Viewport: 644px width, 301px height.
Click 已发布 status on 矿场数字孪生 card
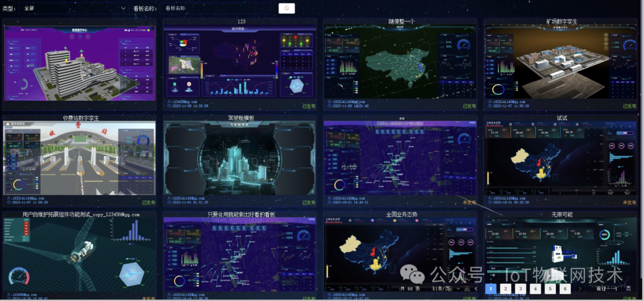630,106
